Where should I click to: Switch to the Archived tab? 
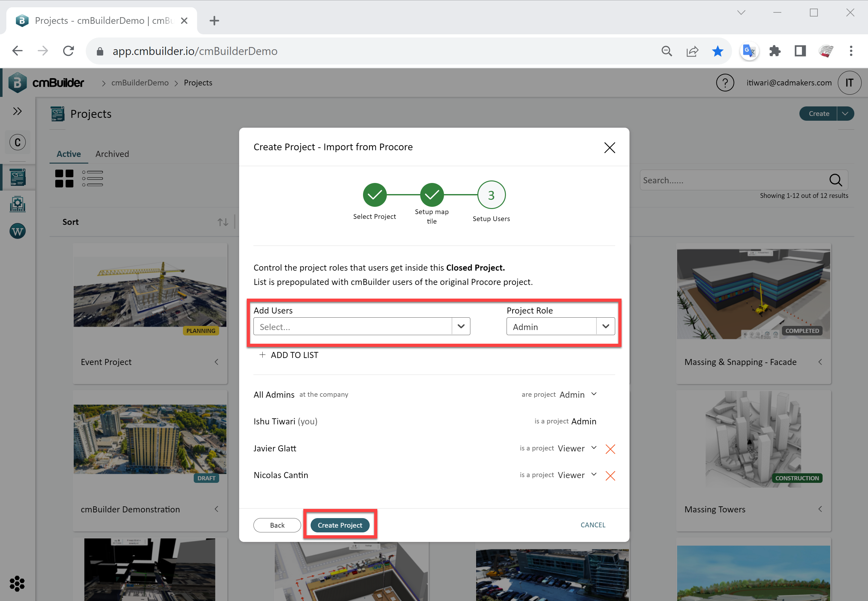112,154
